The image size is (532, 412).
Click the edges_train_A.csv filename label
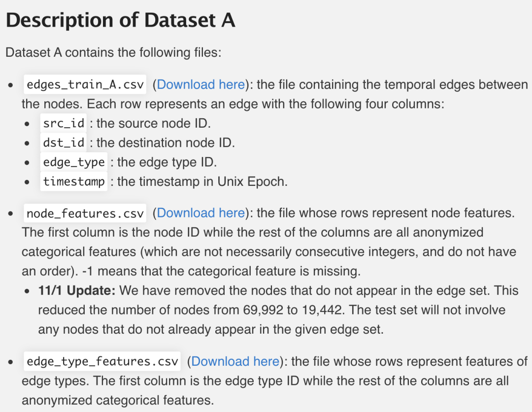click(x=85, y=85)
